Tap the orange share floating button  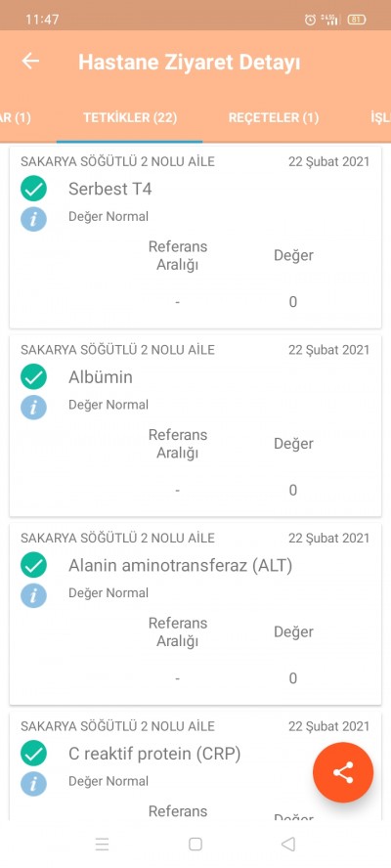343,772
